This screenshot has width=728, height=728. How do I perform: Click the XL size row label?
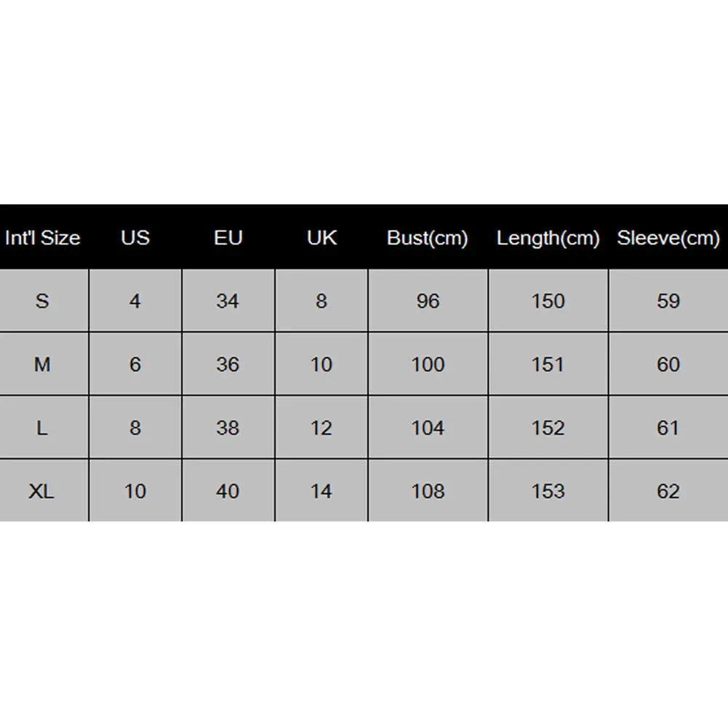point(42,492)
